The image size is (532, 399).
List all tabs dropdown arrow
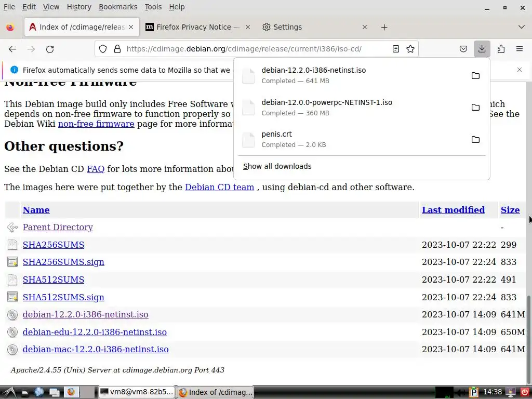pyautogui.click(x=522, y=27)
